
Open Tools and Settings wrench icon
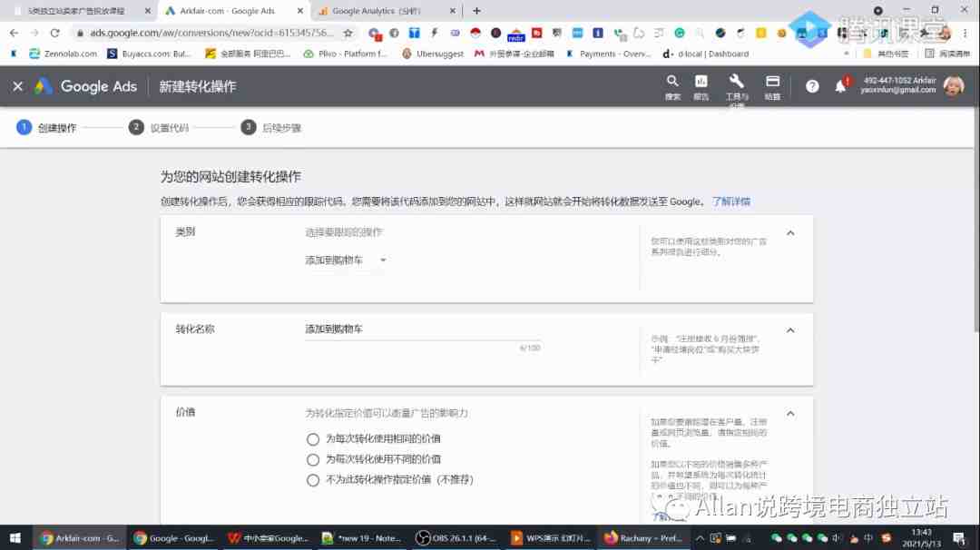[737, 82]
